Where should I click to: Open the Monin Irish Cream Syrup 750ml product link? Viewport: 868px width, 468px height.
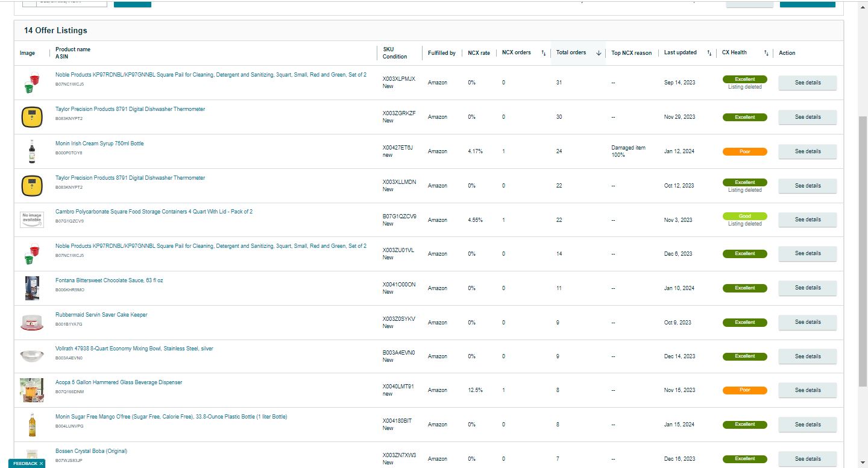99,144
